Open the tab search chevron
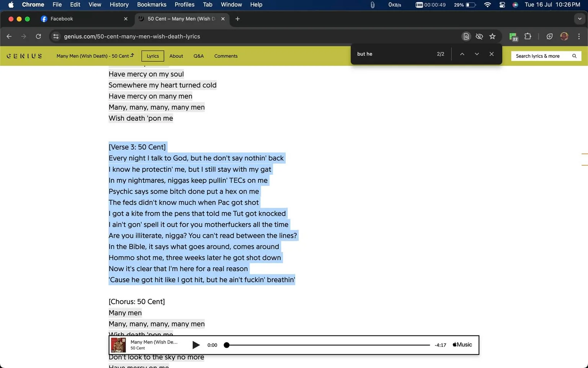 click(x=579, y=18)
